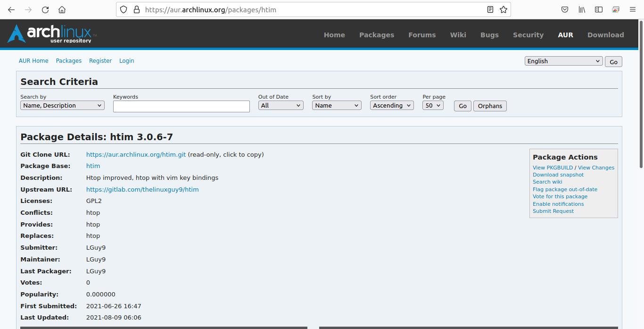Open the Submit Request link
The height and width of the screenshot is (329, 644).
coord(553,211)
